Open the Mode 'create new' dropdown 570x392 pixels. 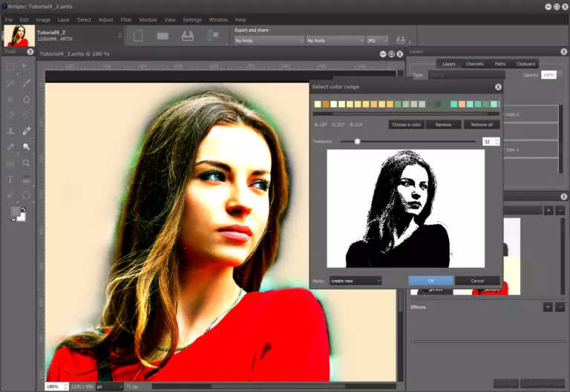[x=356, y=281]
